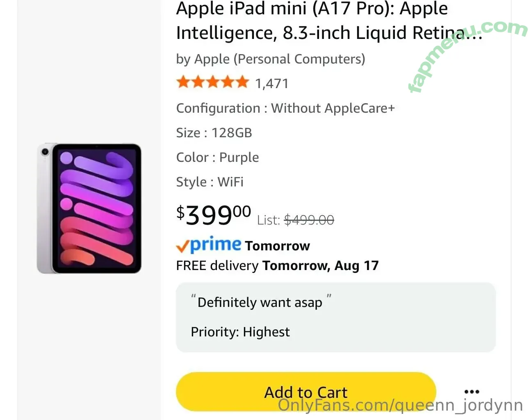Click the by Apple (Personal Computers) byline

tap(270, 59)
